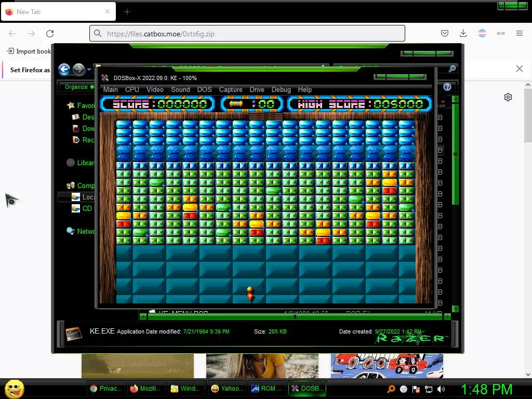Dismiss the Set Firefox as default notification
The height and width of the screenshot is (399, 532).
pyautogui.click(x=520, y=69)
